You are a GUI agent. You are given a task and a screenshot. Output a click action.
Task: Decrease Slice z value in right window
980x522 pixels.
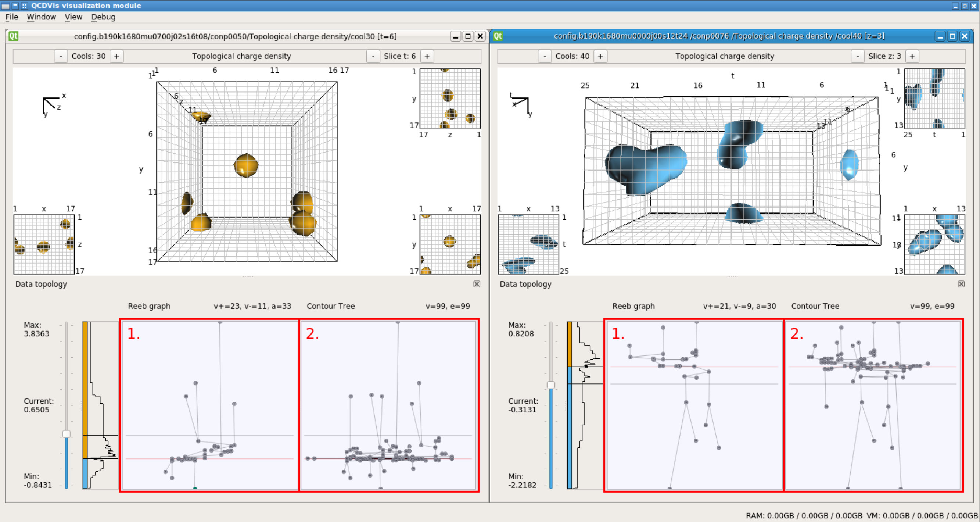858,56
